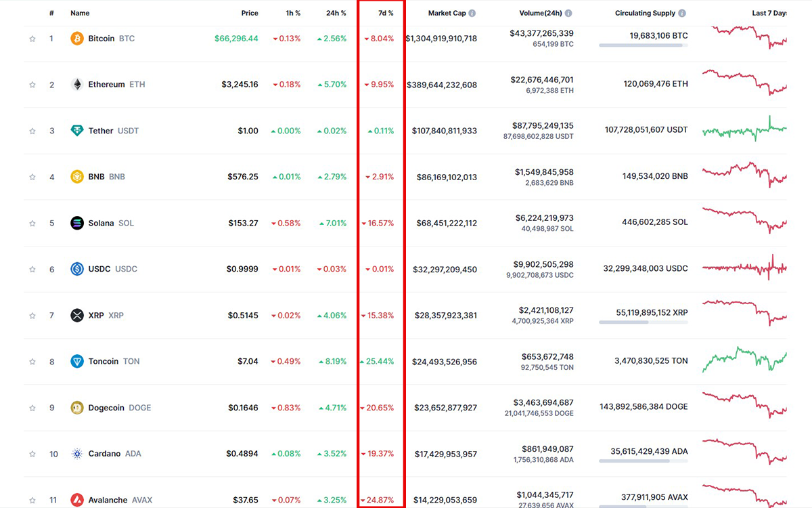Star Avalanche to add to watchlist
This screenshot has width=812, height=508.
[32, 501]
